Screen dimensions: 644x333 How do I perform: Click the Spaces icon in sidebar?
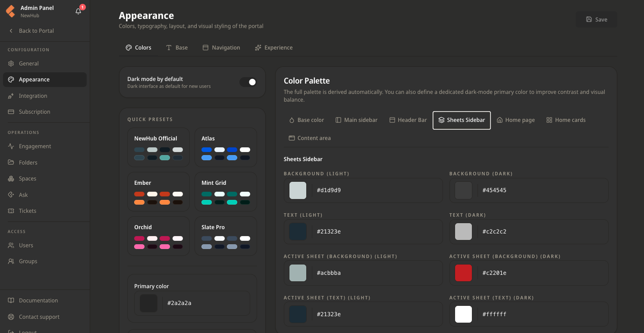[x=11, y=179]
